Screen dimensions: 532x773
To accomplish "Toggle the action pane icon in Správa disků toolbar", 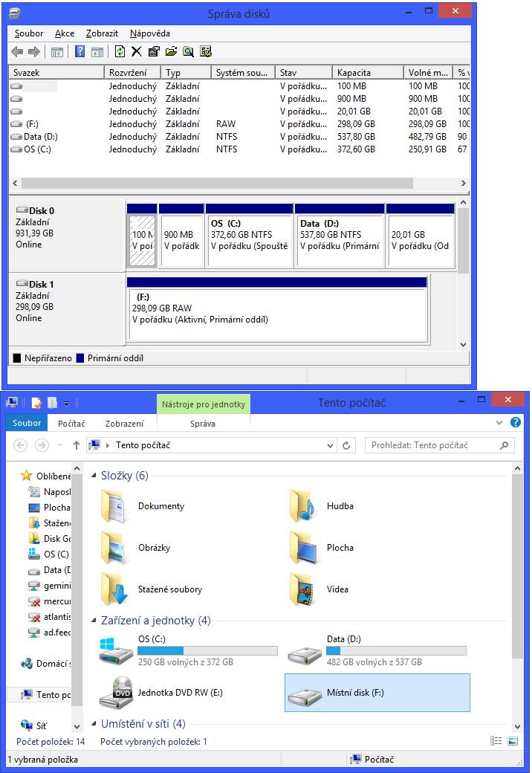I will point(97,52).
